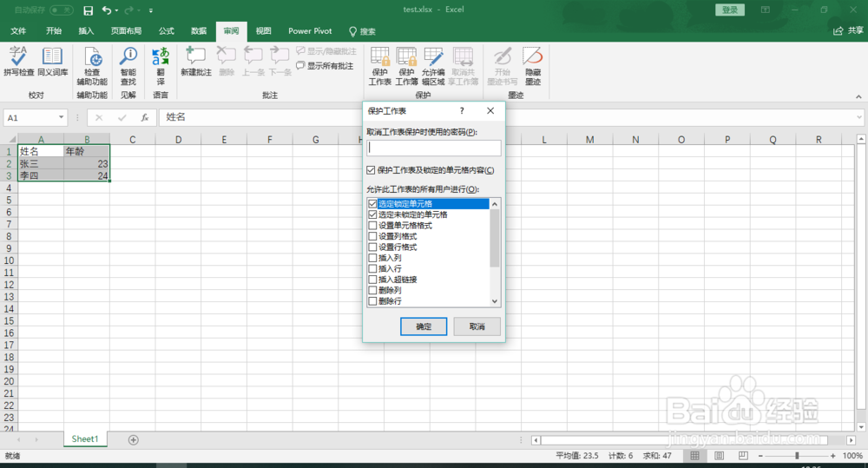Click the password input field
Viewport: 868px width, 468px height.
pyautogui.click(x=433, y=148)
